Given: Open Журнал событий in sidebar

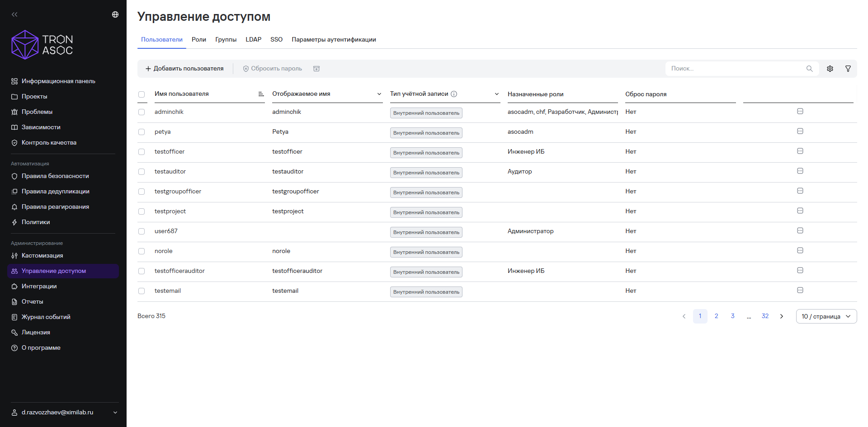Looking at the screenshot, I should pyautogui.click(x=46, y=317).
